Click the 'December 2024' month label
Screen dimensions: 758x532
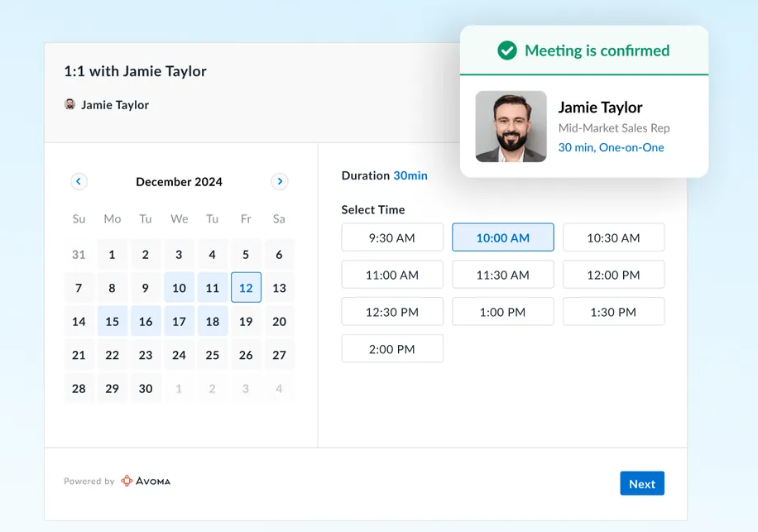[179, 182]
